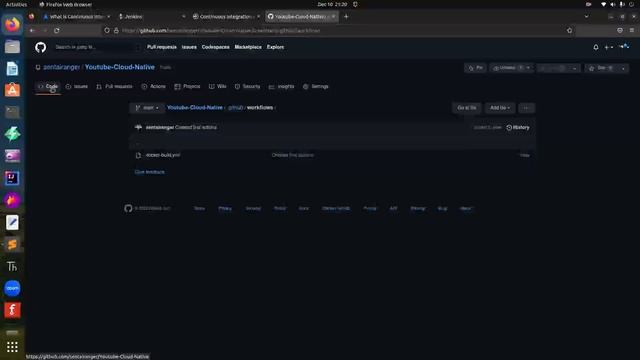This screenshot has width=640, height=360.
Task: Open the Firefox hamburger menu
Action: (632, 31)
